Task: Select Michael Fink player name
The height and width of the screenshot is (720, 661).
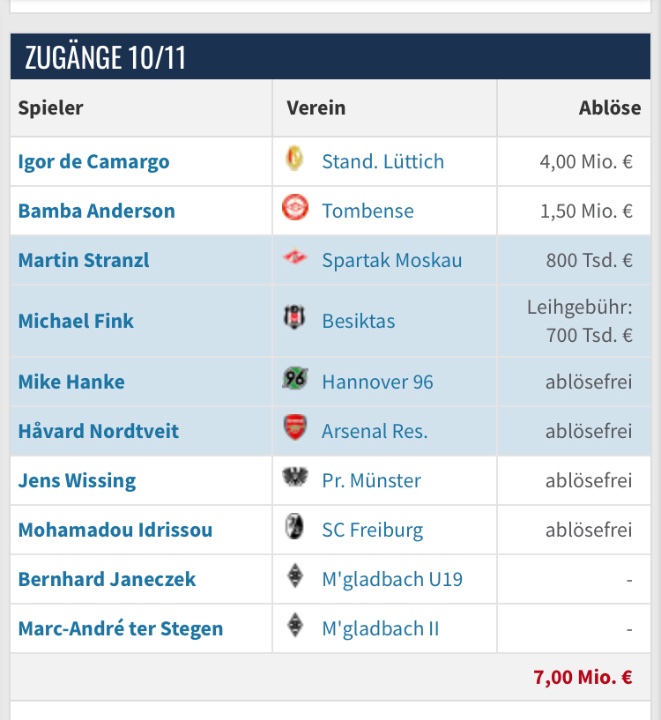Action: coord(76,321)
